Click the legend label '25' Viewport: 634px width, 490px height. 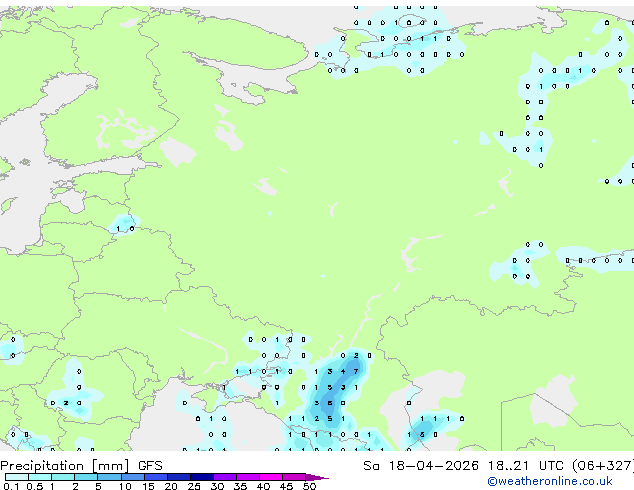pos(194,486)
